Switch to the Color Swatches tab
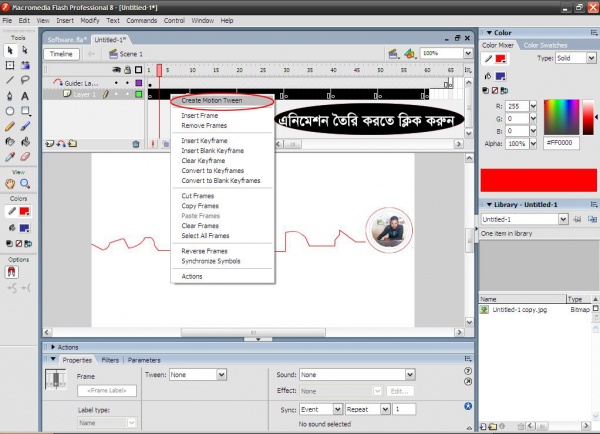 pyautogui.click(x=545, y=45)
